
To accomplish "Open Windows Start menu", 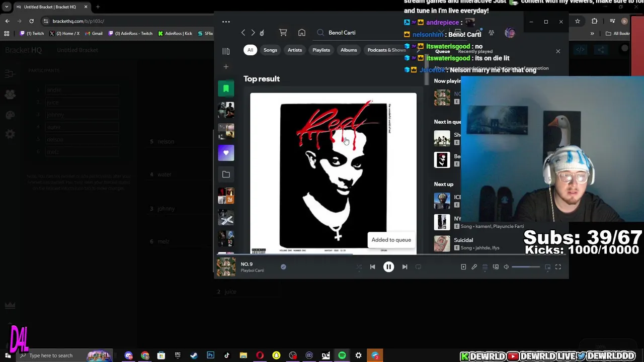I will 8,355.
